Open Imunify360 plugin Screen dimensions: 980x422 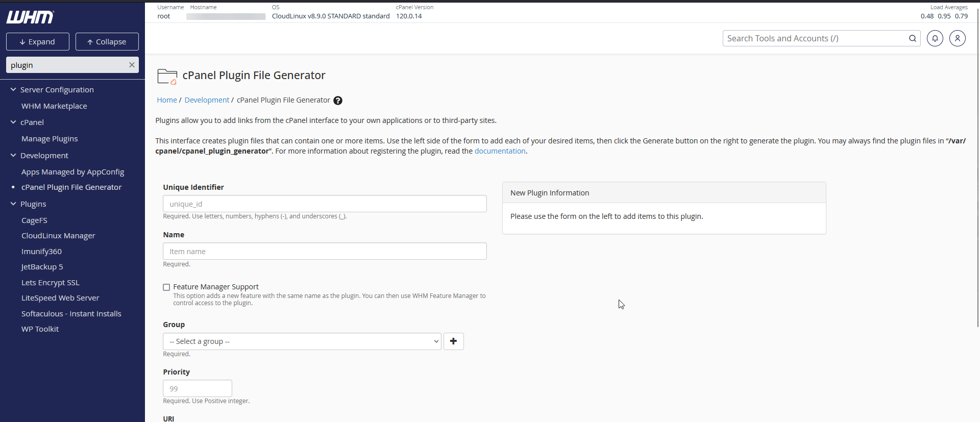click(41, 252)
